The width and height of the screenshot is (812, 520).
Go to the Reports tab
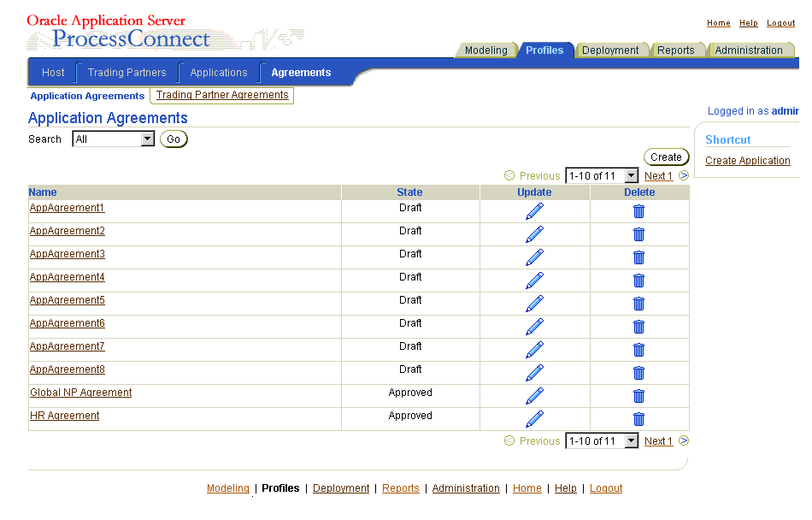[x=676, y=50]
